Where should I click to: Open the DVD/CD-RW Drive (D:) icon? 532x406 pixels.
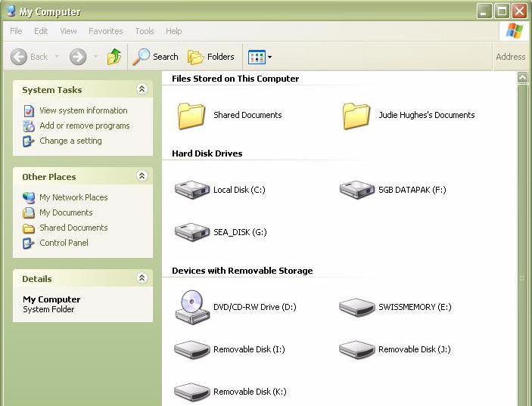[x=191, y=307]
